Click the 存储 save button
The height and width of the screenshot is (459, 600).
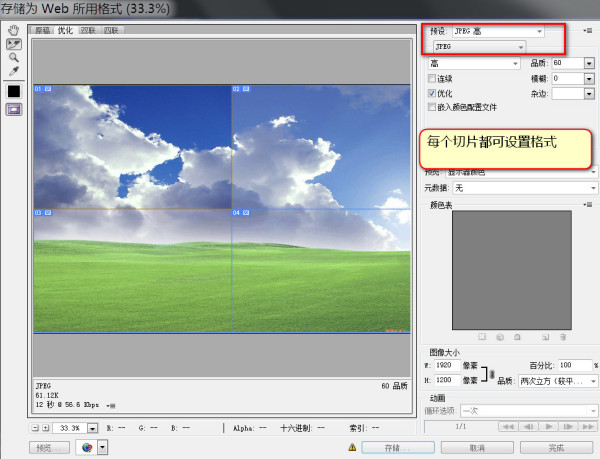tap(398, 448)
